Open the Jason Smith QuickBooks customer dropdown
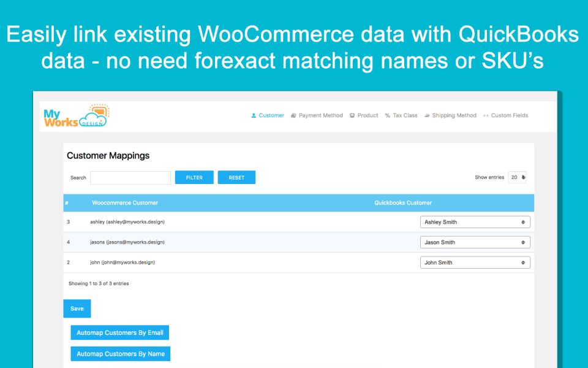The height and width of the screenshot is (368, 588). pos(475,242)
